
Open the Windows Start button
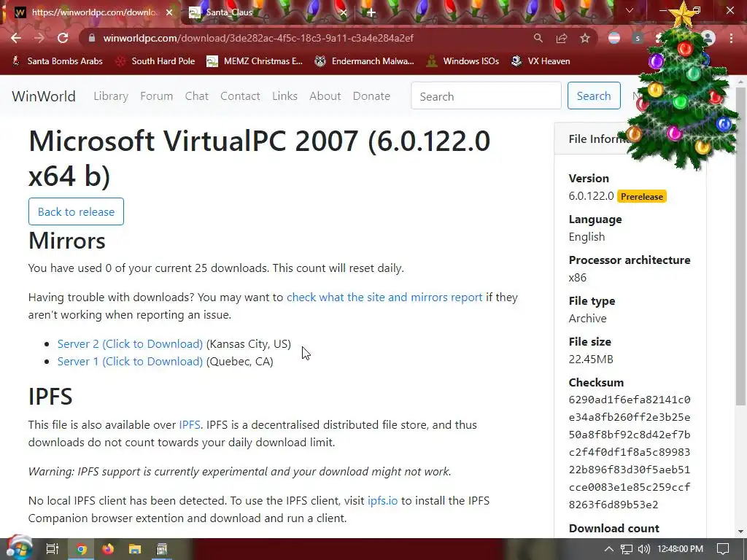[x=18, y=548]
